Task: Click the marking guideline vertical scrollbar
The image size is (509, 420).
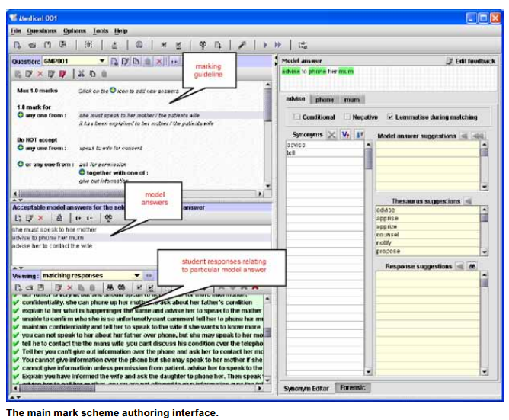Action: pos(267,135)
